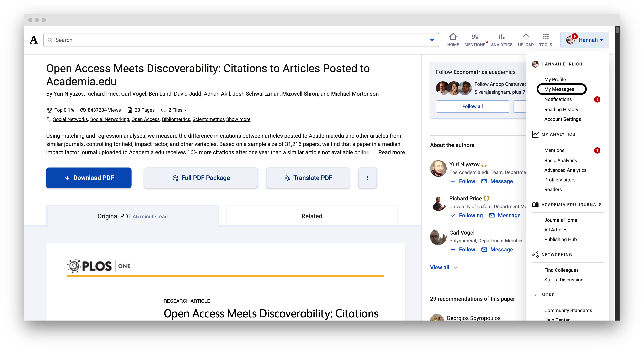This screenshot has height=355, width=644.
Task: Message Richard Price
Action: pyautogui.click(x=505, y=215)
